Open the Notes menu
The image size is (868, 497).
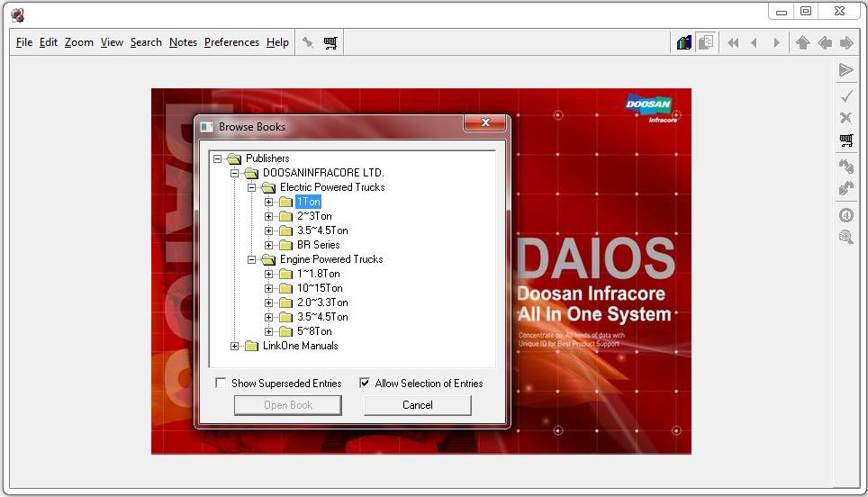(x=183, y=42)
